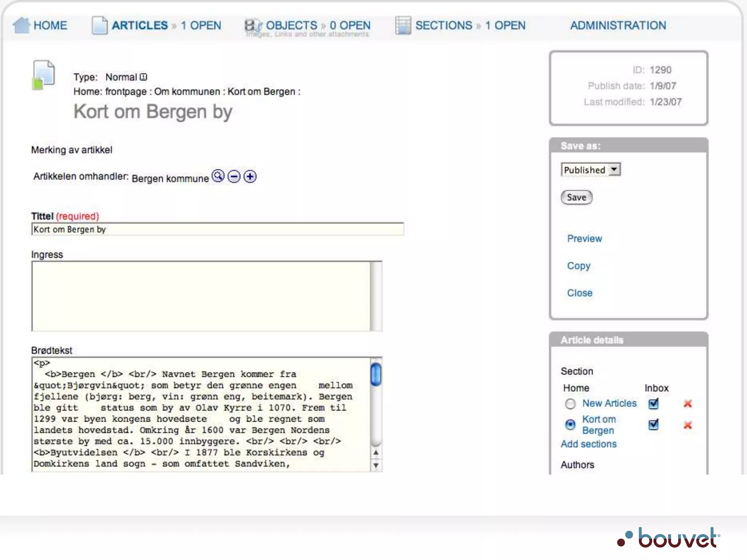
Task: Click the Preview link
Action: 584,238
